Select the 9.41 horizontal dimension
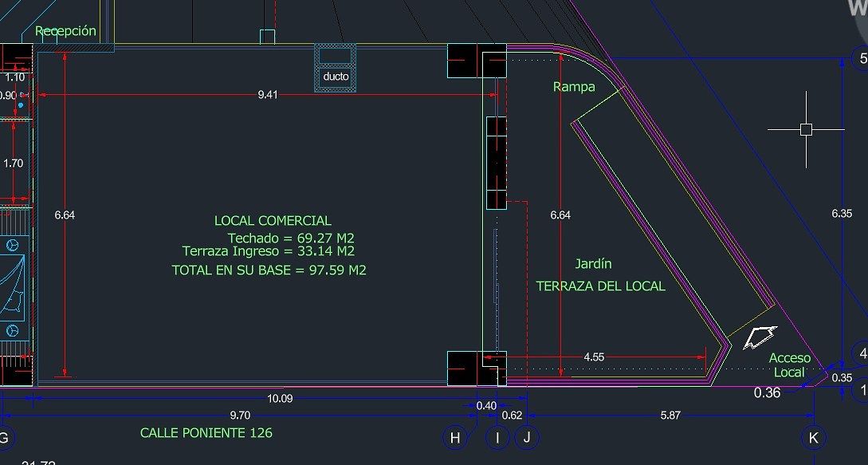The width and height of the screenshot is (868, 465). coord(268,95)
